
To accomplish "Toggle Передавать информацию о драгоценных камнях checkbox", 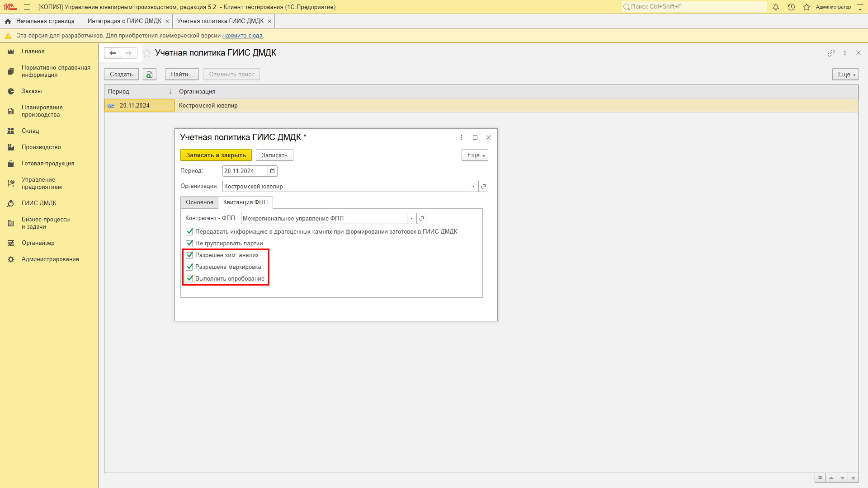I will (189, 232).
